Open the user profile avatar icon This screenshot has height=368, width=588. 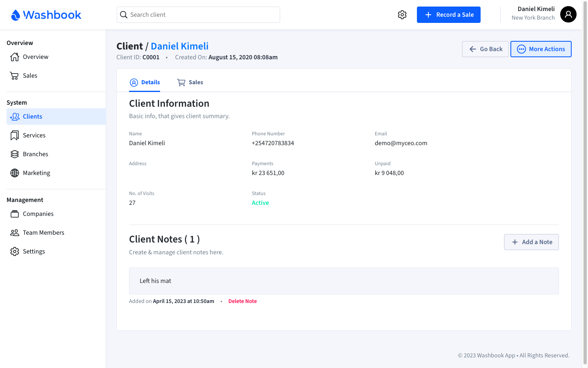pyautogui.click(x=568, y=14)
